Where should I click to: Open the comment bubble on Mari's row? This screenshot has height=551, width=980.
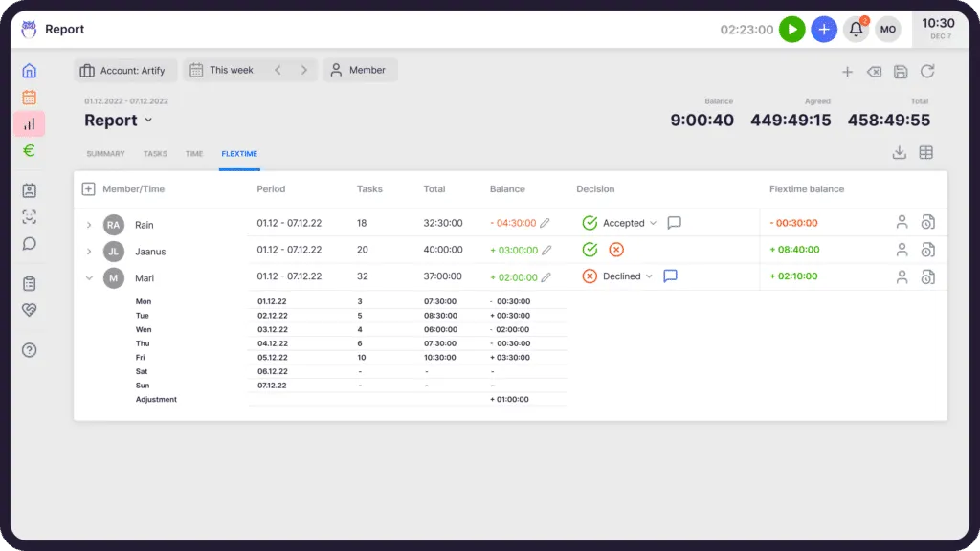tap(670, 276)
